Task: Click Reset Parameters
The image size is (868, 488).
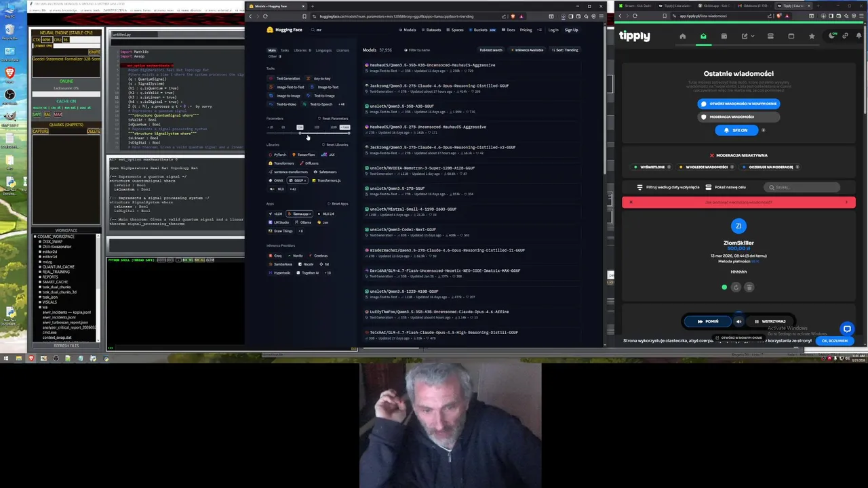Action: click(334, 119)
